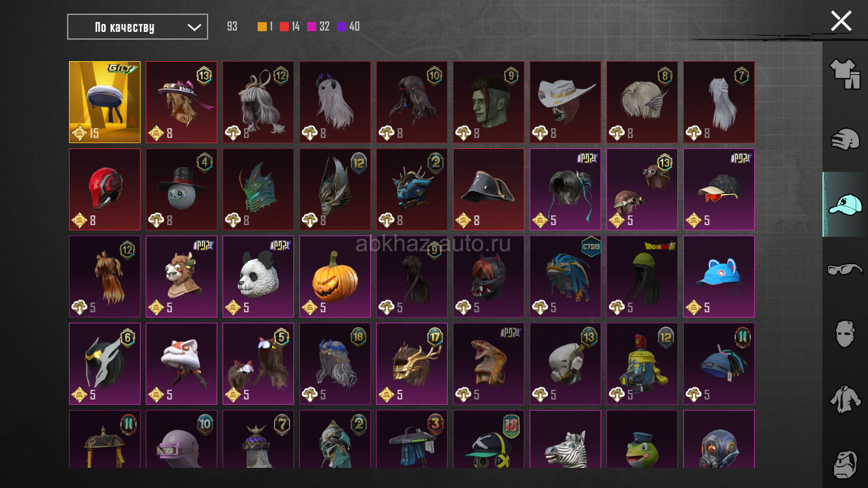The image size is (868, 488).
Task: Select the golden GIFT beanie item
Action: click(105, 102)
